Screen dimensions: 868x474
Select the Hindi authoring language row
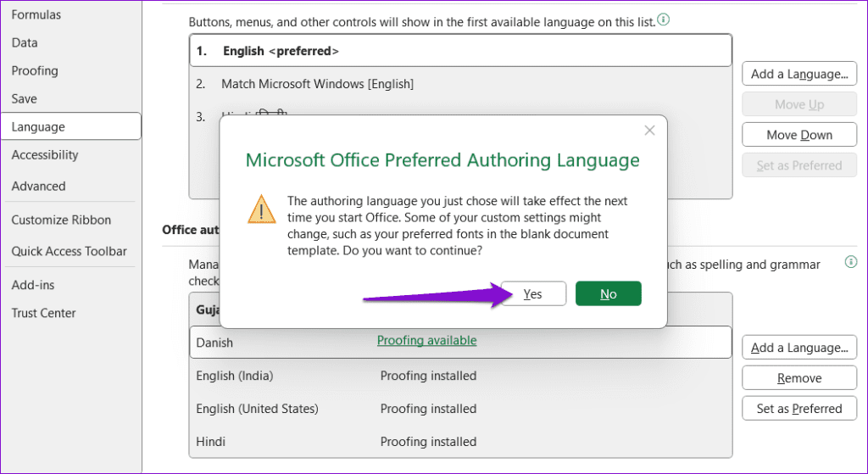point(460,441)
